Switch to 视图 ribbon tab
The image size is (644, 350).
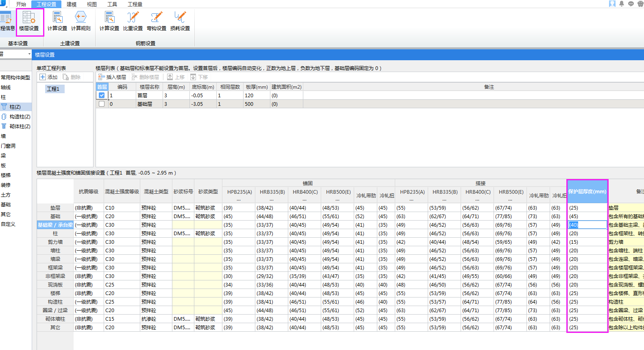pyautogui.click(x=92, y=4)
